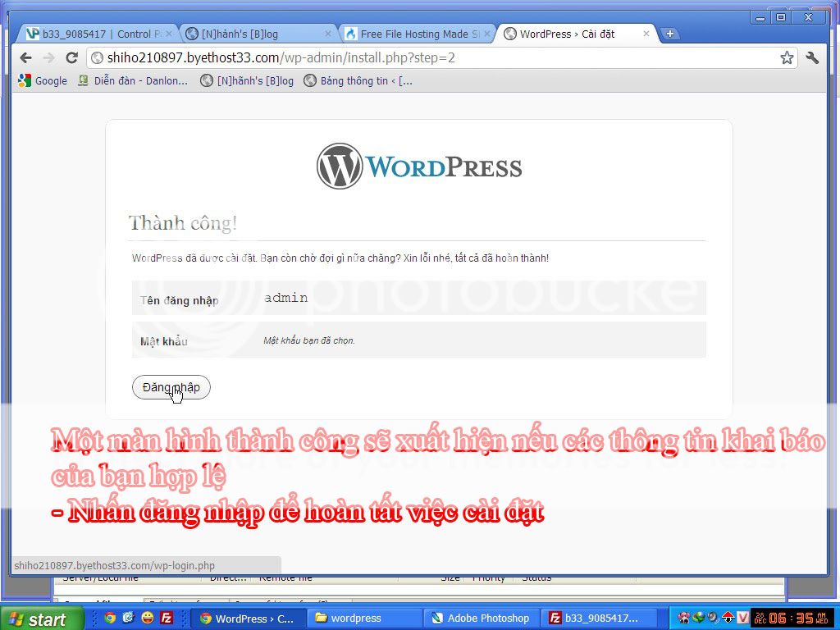The height and width of the screenshot is (630, 840).
Task: Go back with the browser back arrow
Action: 25,58
